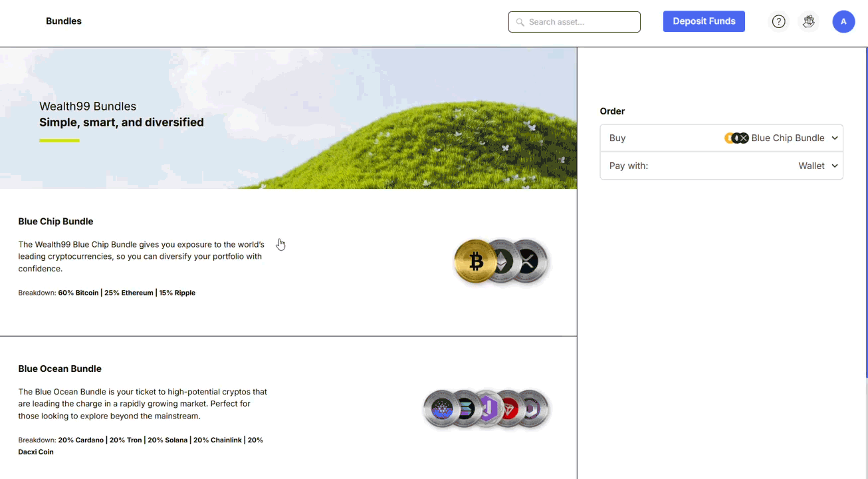
Task: Click the Cardano coin in Blue Ocean
Action: 441,408
